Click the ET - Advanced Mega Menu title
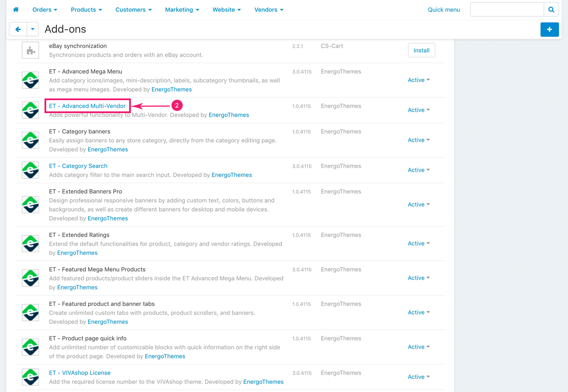568x392 pixels. pos(86,72)
